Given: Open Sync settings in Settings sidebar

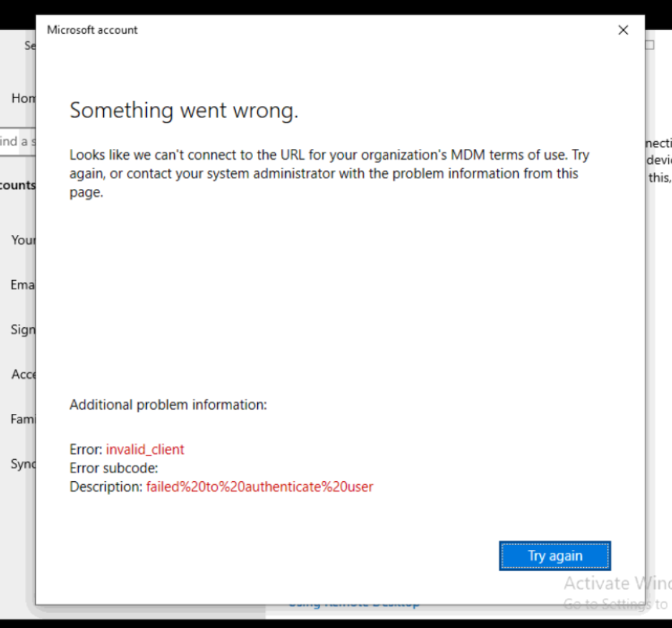Looking at the screenshot, I should (23, 464).
